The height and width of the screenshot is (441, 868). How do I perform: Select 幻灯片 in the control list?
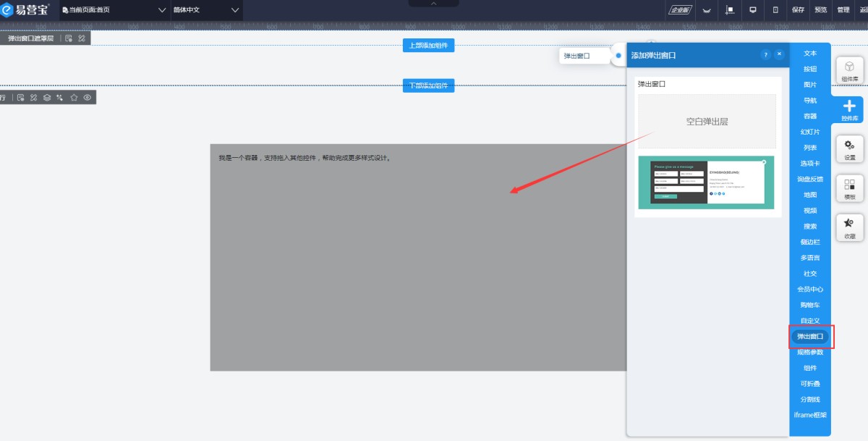[x=809, y=132]
